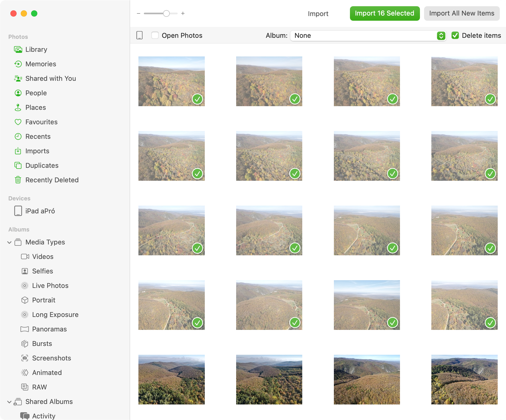The image size is (506, 420).
Task: Select second photo in the bottom row
Action: coord(269,380)
